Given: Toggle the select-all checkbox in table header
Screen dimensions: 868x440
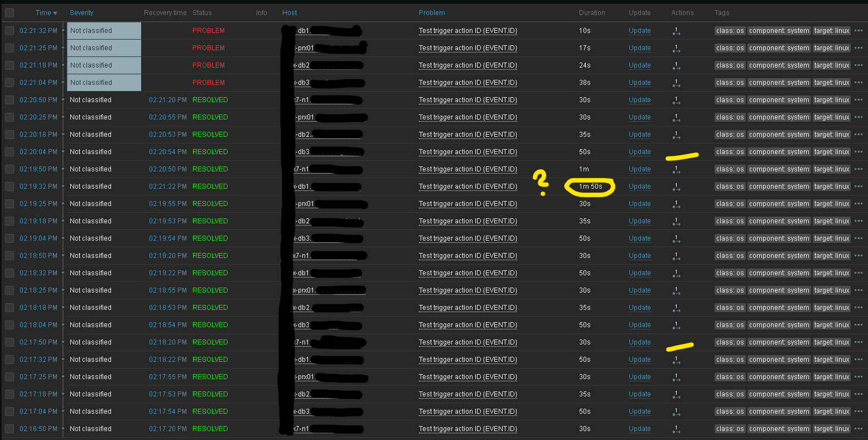Looking at the screenshot, I should pyautogui.click(x=9, y=13).
